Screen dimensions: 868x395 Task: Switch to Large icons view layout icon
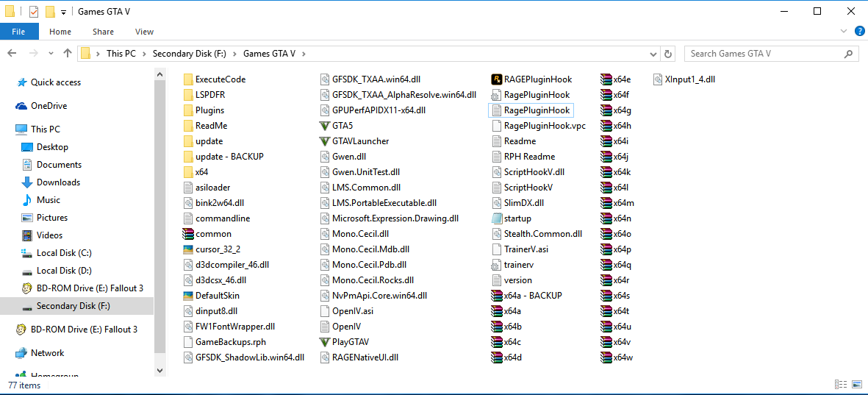point(856,385)
